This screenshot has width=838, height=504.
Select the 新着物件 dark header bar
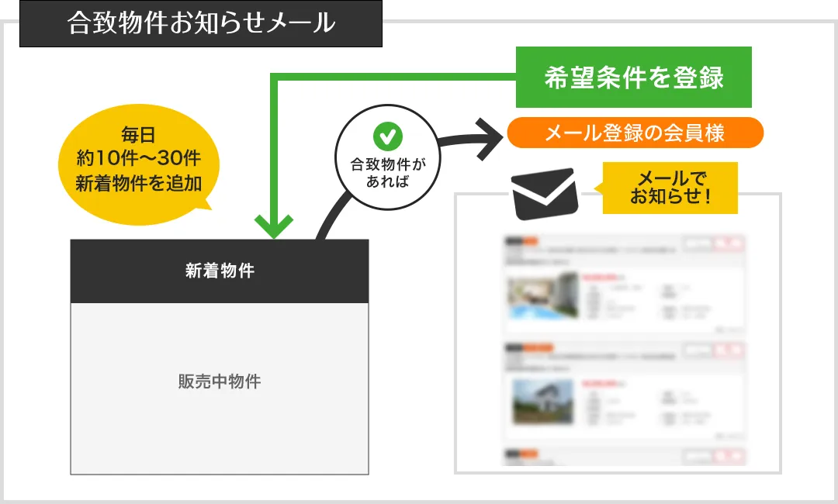click(220, 271)
